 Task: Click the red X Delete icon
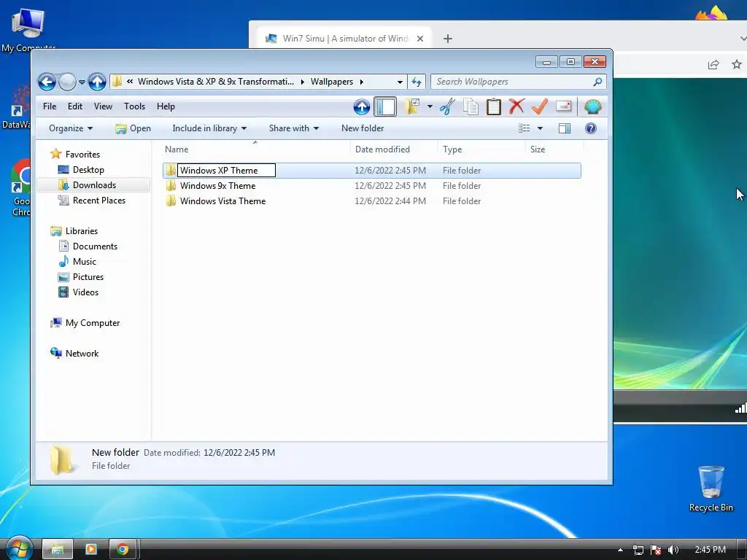pyautogui.click(x=516, y=106)
